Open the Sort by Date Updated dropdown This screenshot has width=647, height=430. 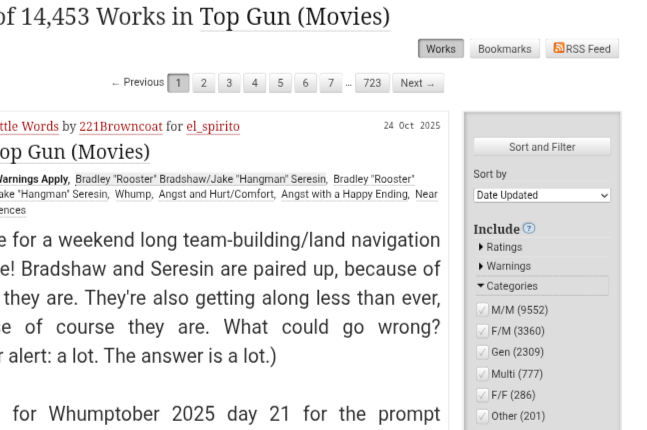pos(542,195)
